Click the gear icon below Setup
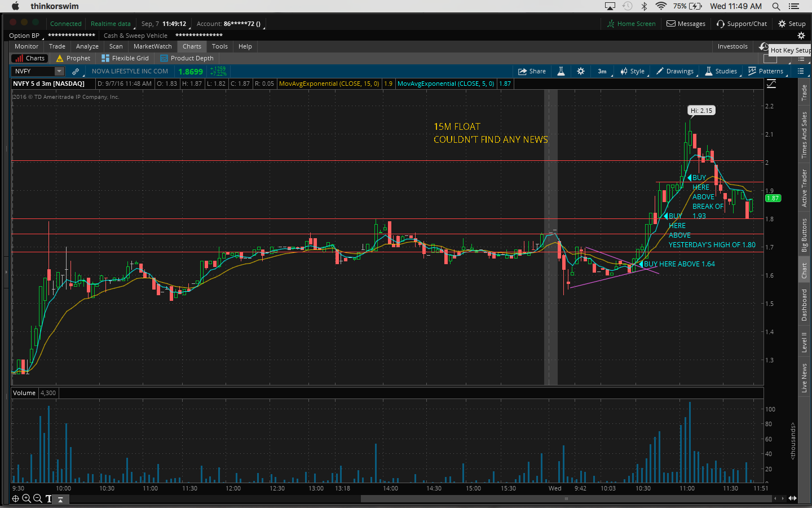 coord(801,36)
